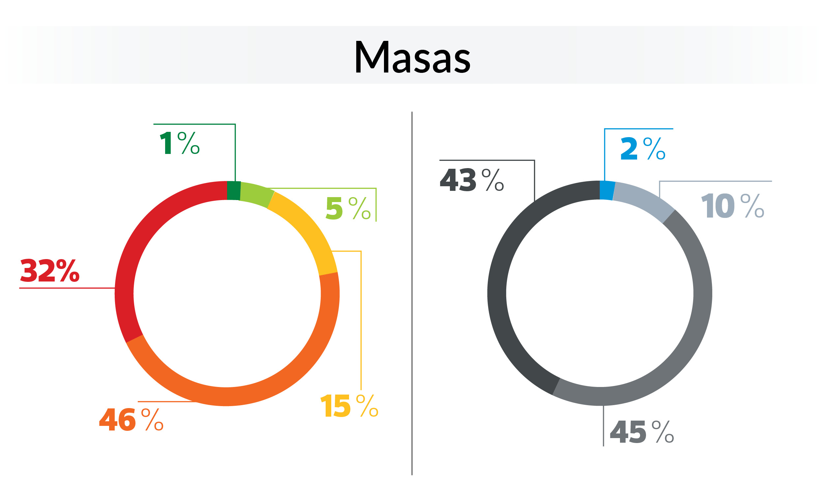Select the dark green donut segment
The image size is (824, 504).
point(233,191)
